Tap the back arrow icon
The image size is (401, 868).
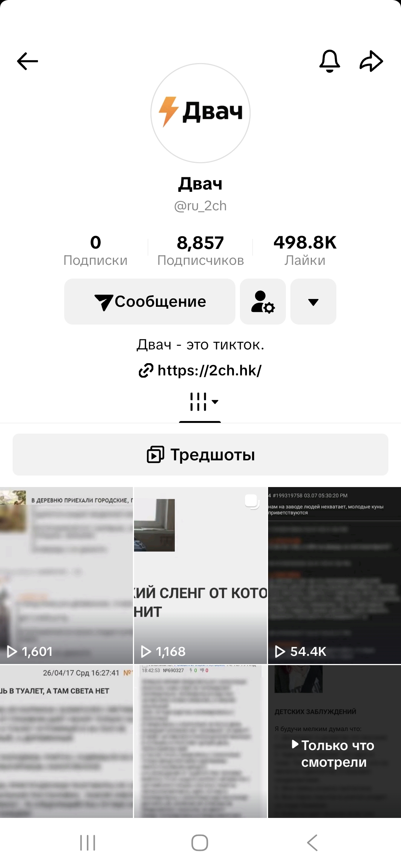coord(27,61)
